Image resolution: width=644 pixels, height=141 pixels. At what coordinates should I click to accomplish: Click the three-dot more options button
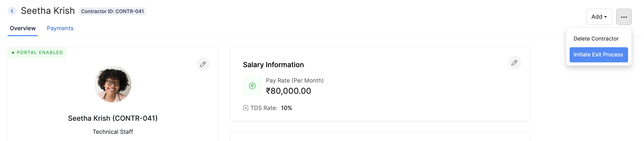point(624,17)
